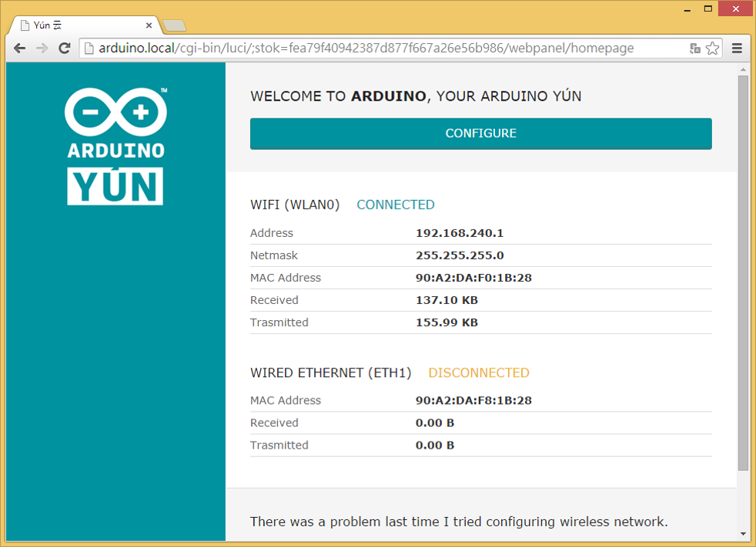756x547 pixels.
Task: Open the Chrome hamburger menu
Action: tap(737, 48)
